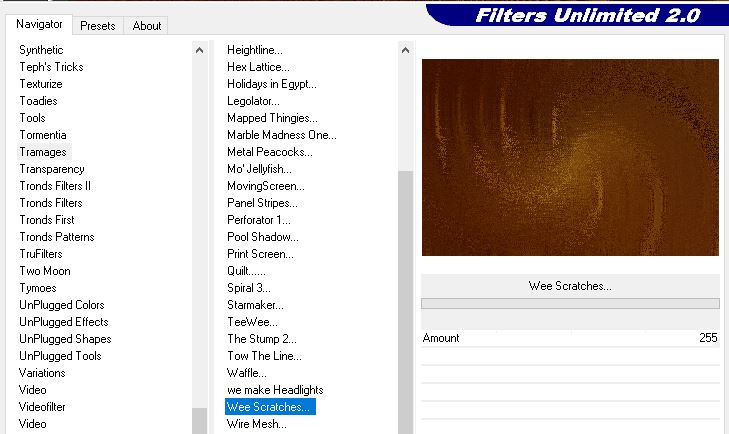The height and width of the screenshot is (434, 729).
Task: Select the Videofilter category
Action: (x=42, y=407)
